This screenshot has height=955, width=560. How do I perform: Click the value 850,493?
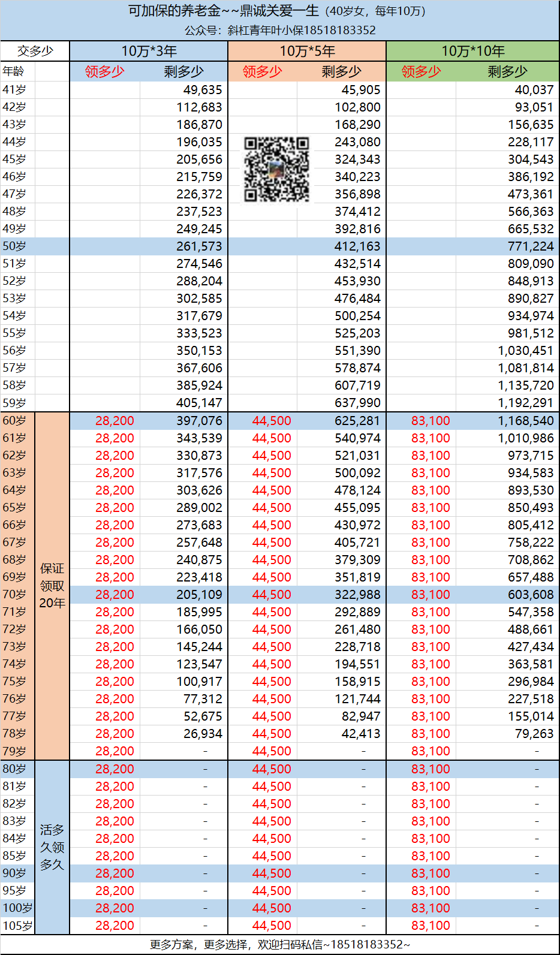(531, 508)
